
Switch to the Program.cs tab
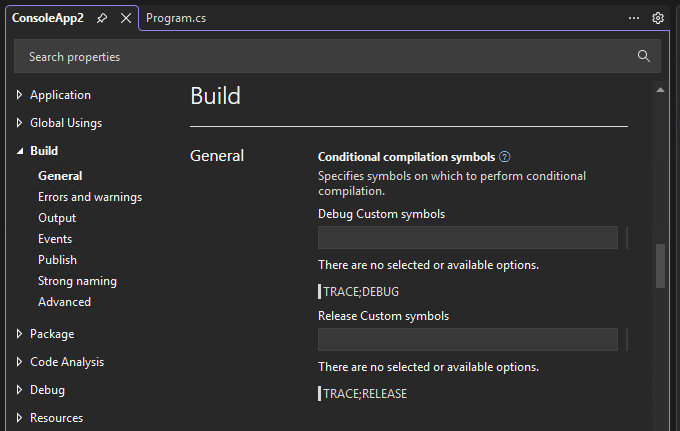click(176, 18)
